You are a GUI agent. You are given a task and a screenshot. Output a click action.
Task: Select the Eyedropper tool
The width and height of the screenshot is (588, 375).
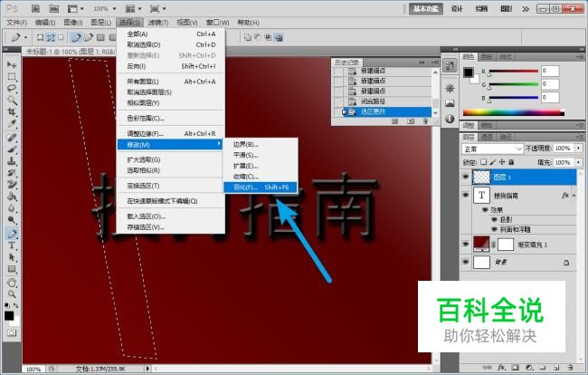click(x=12, y=124)
